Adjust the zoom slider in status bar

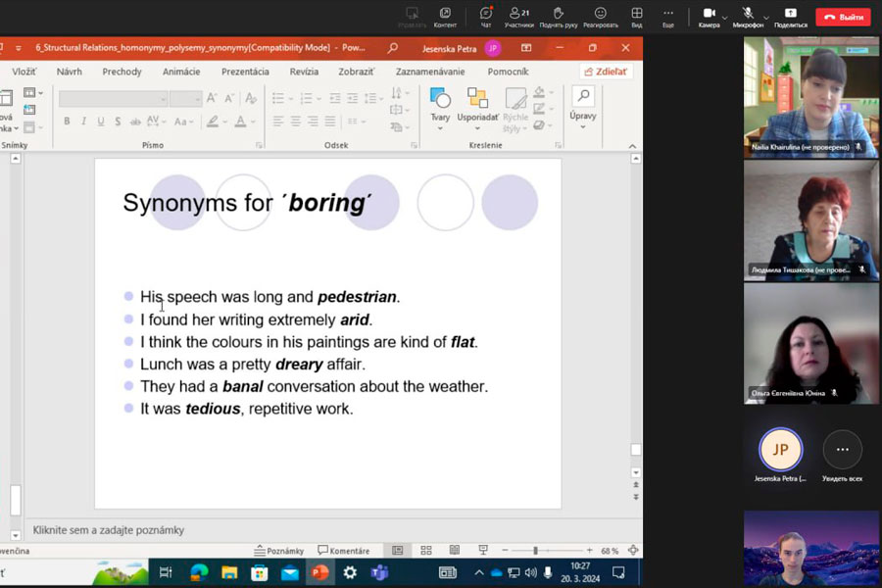(537, 551)
